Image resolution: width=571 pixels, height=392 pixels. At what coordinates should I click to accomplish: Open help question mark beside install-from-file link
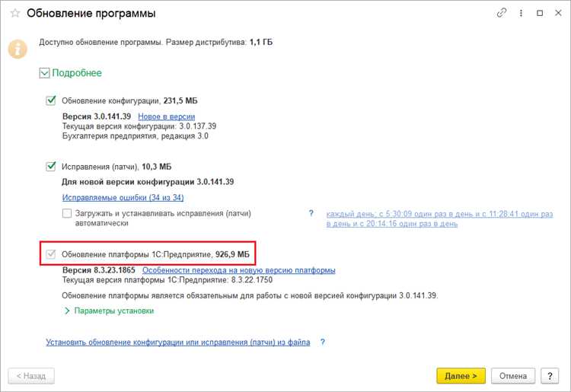click(x=323, y=342)
